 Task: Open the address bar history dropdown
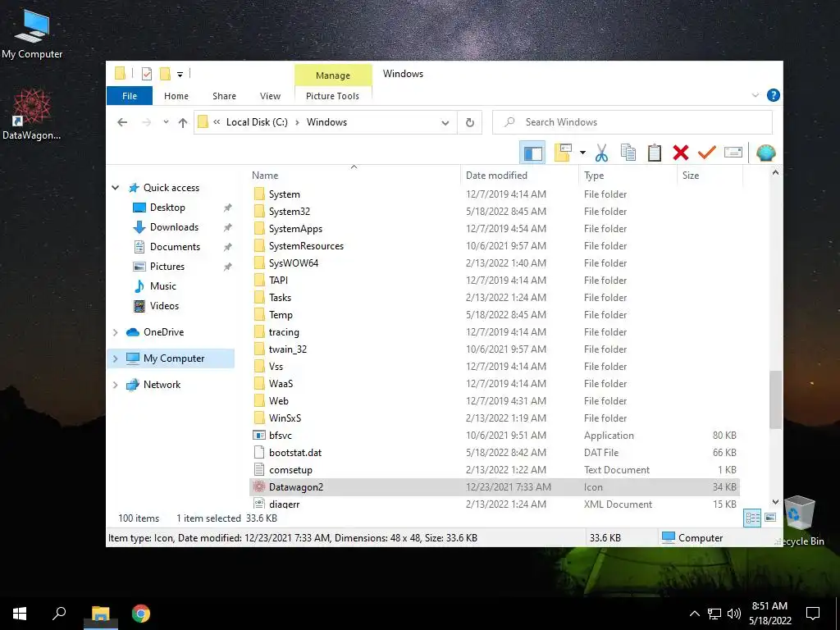pyautogui.click(x=445, y=123)
